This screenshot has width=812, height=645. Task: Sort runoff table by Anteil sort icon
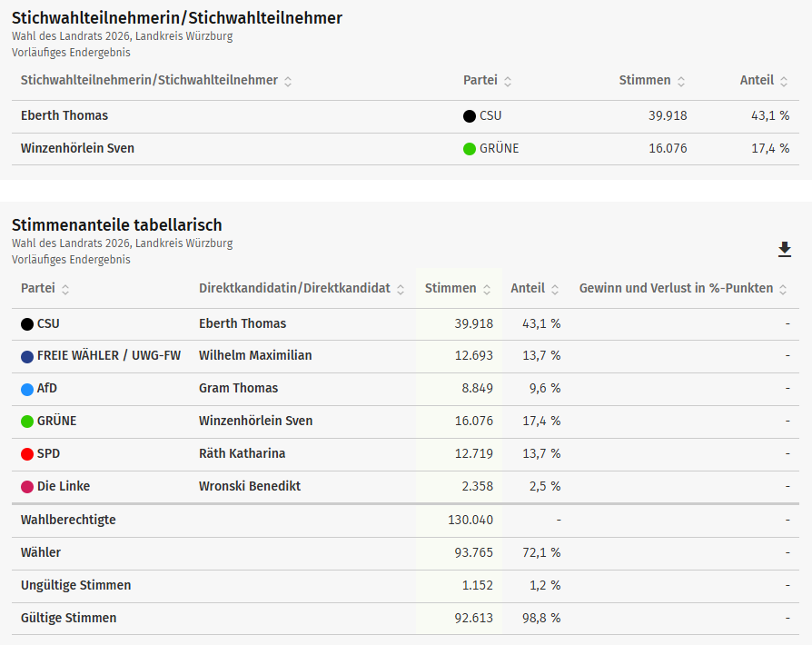(784, 81)
